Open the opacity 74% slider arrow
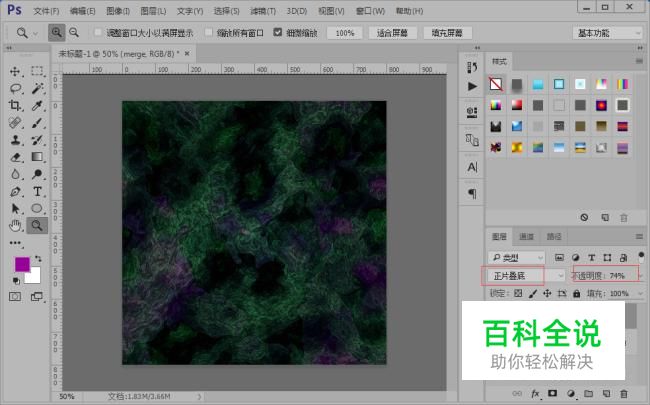Viewport: 650px width, 405px height. pos(640,276)
